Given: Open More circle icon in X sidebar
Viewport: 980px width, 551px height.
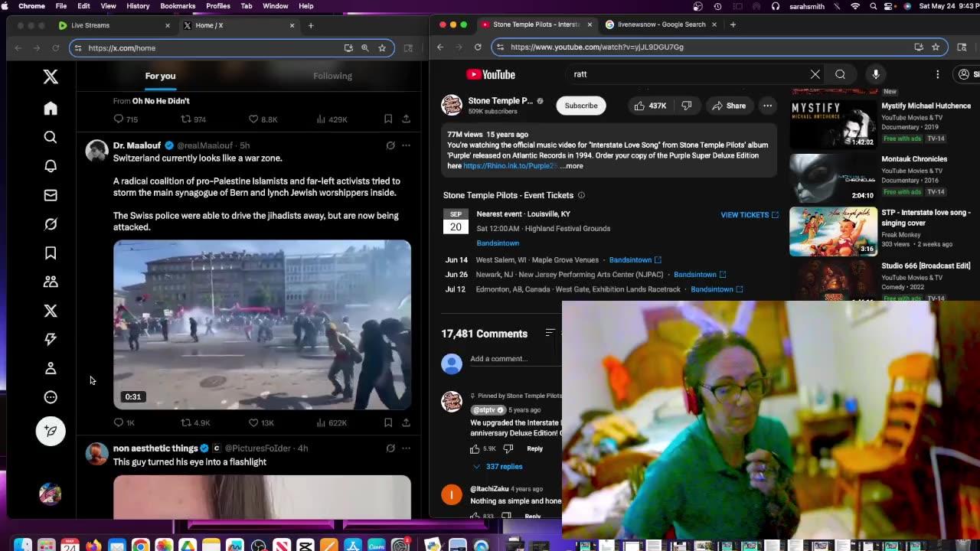Looking at the screenshot, I should point(51,397).
